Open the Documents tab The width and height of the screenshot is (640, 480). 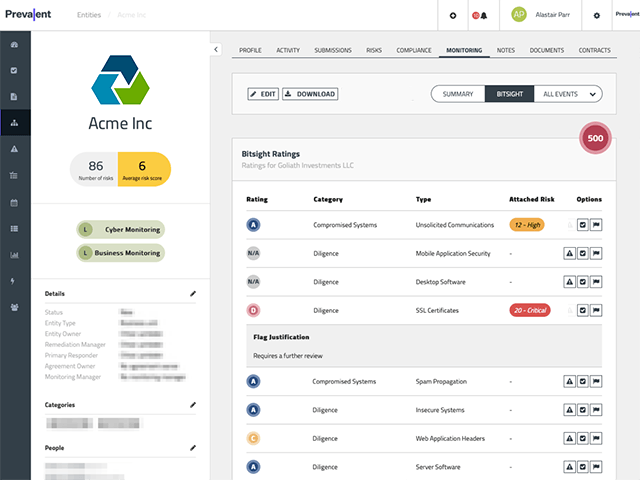click(547, 49)
